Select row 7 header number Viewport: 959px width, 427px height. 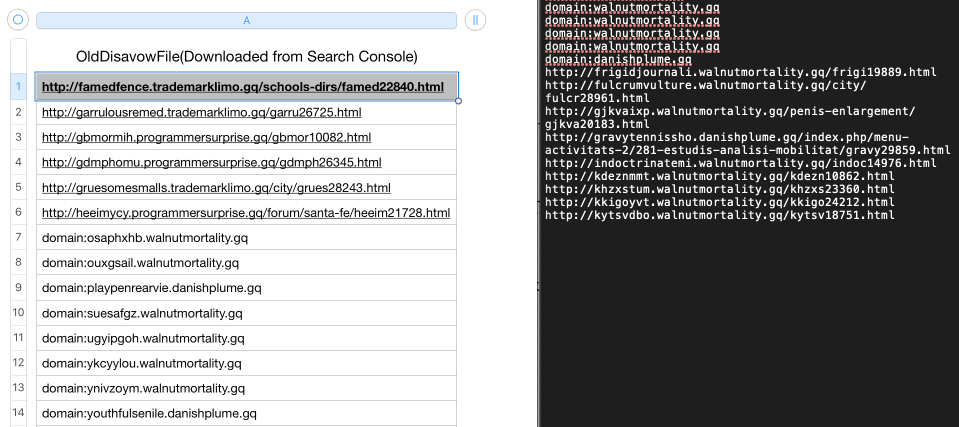point(18,238)
